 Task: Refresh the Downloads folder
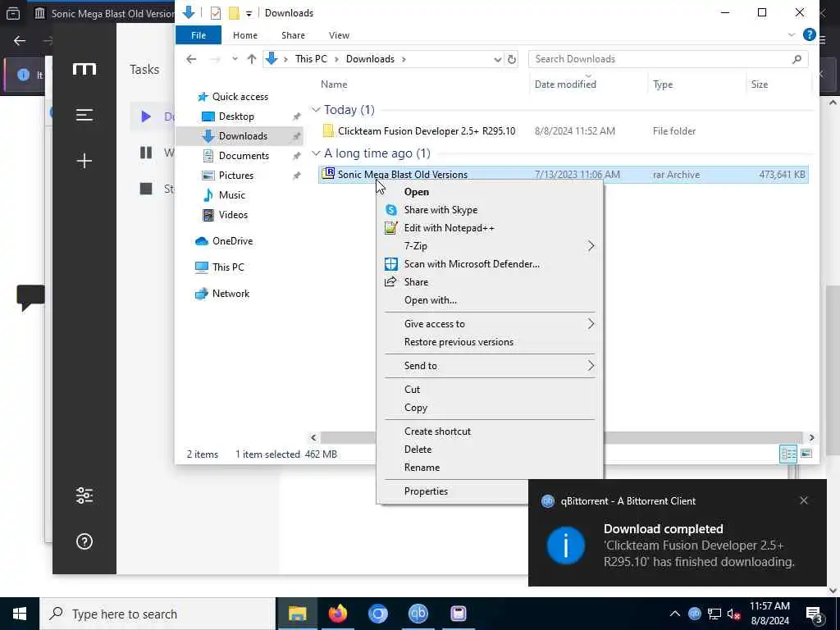(512, 59)
